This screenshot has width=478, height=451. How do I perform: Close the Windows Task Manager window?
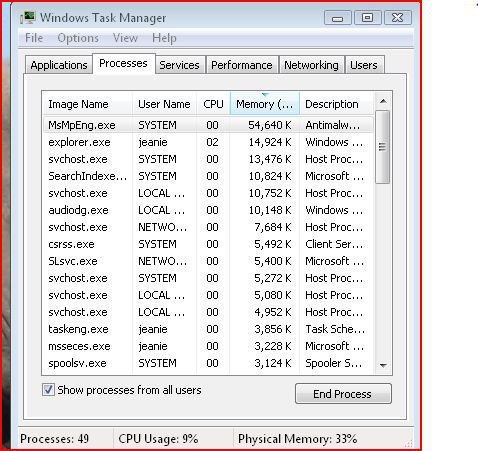397,17
